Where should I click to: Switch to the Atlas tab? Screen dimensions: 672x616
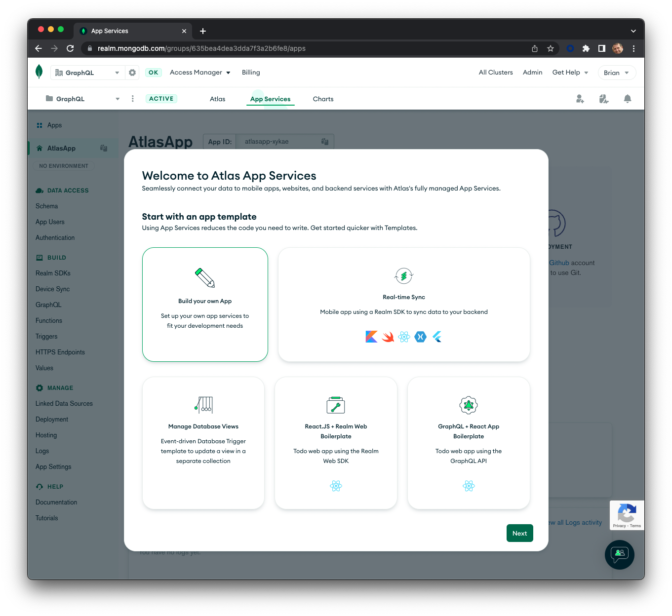tap(217, 99)
